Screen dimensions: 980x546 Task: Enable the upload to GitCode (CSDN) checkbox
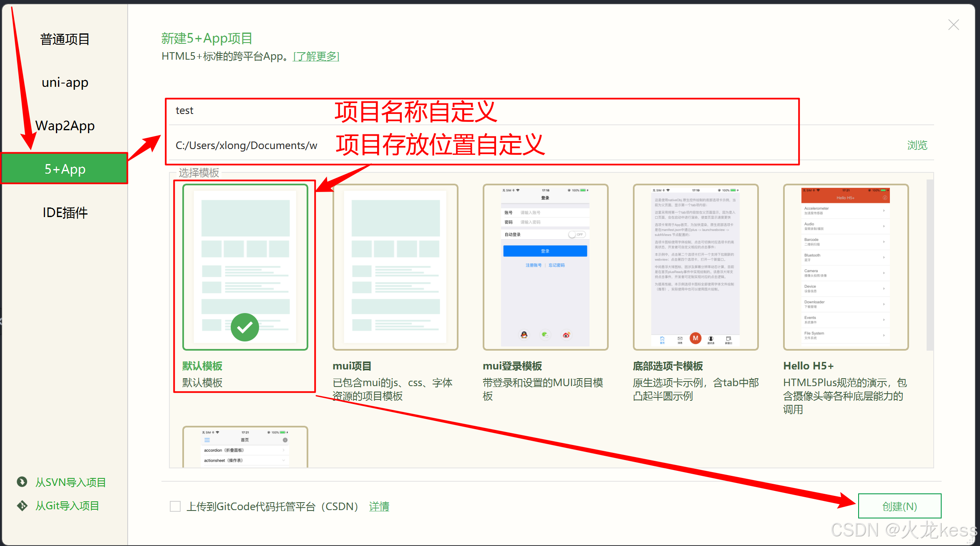point(175,506)
